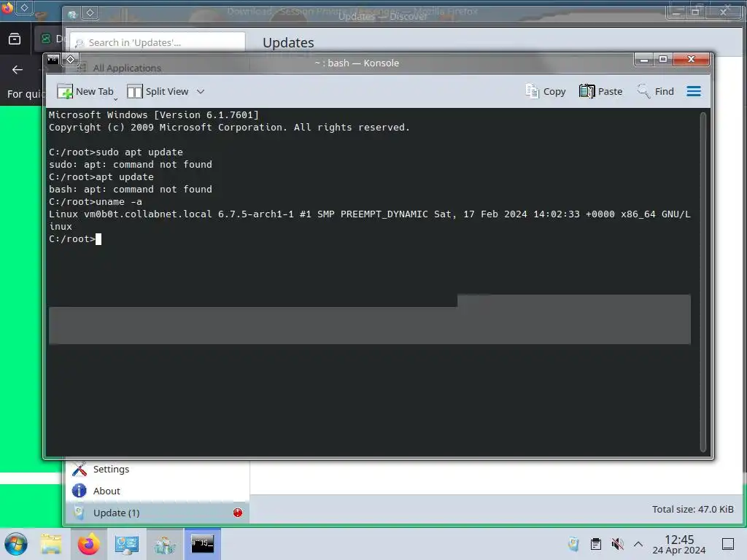Open Find in the Konsole toolbar
The image size is (747, 560).
pyautogui.click(x=655, y=91)
